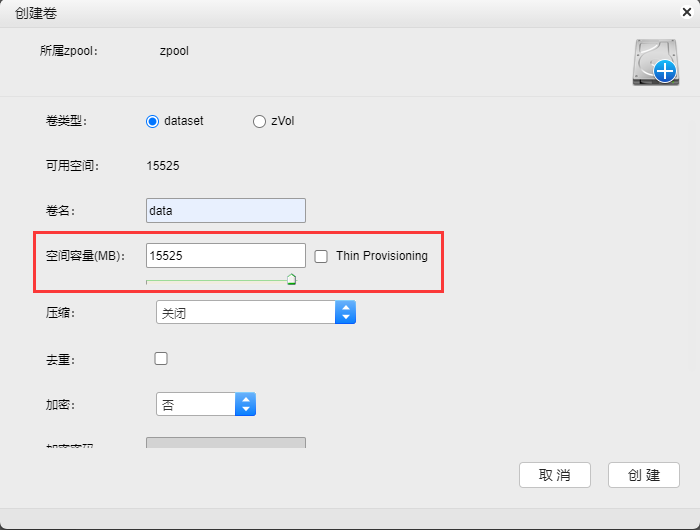
Task: Click the greyed-out encryption password field
Action: (225, 443)
